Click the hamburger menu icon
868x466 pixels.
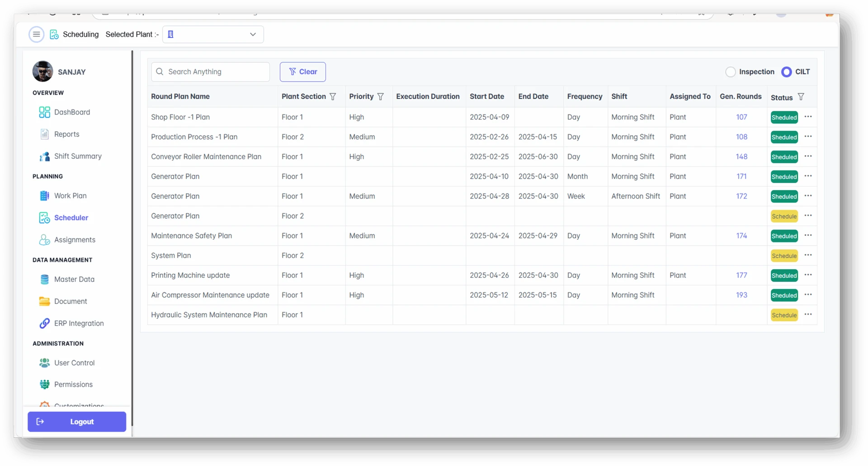pyautogui.click(x=36, y=34)
